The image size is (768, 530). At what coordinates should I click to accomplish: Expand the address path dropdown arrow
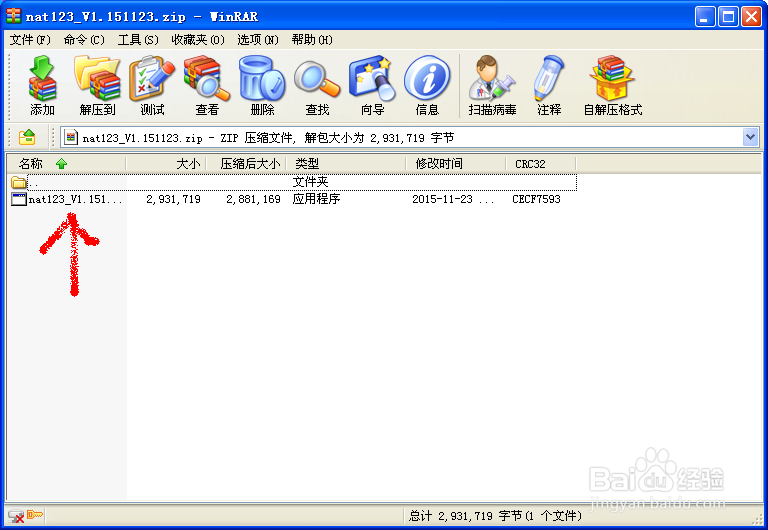click(750, 138)
